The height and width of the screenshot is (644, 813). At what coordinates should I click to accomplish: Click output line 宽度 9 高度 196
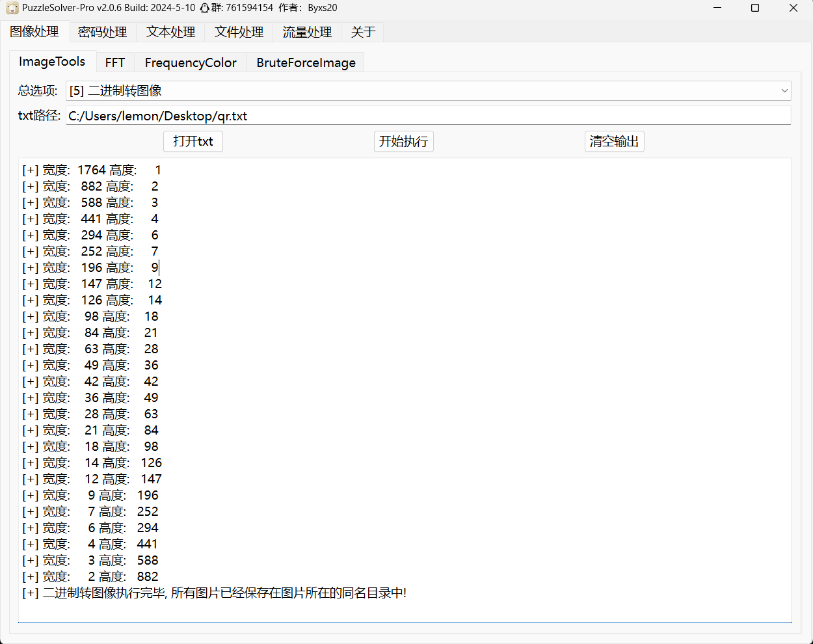pyautogui.click(x=90, y=496)
